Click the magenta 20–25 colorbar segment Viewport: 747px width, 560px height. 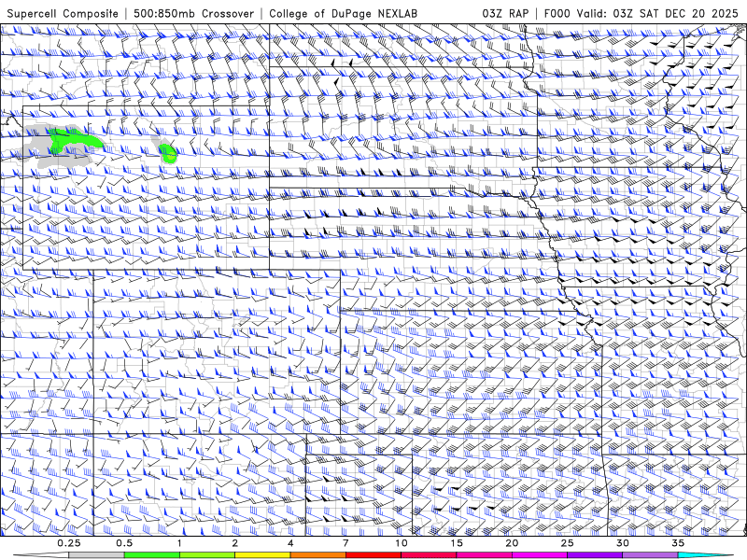540,555
